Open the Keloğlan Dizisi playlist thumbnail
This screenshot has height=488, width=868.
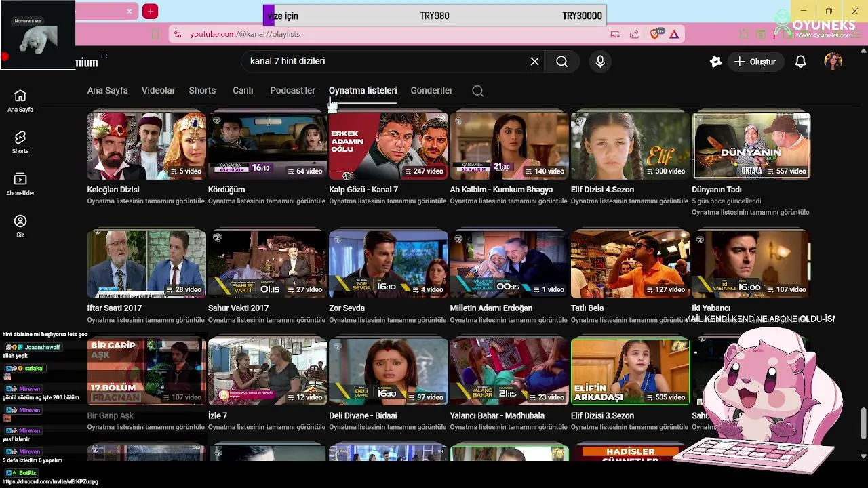coord(146,145)
